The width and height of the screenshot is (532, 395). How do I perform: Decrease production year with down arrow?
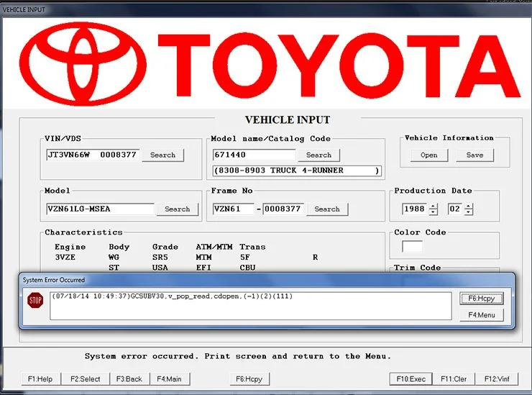click(x=433, y=212)
